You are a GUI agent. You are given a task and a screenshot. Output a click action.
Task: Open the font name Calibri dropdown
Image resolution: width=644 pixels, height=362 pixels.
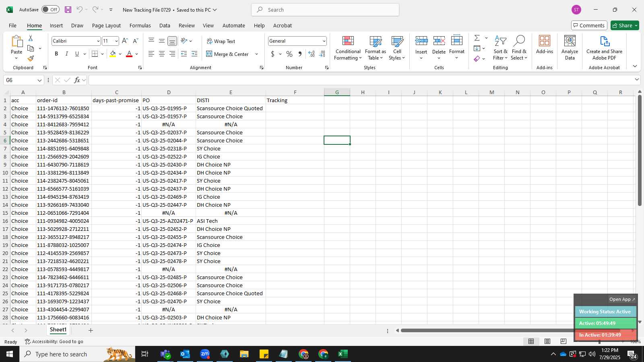point(98,41)
